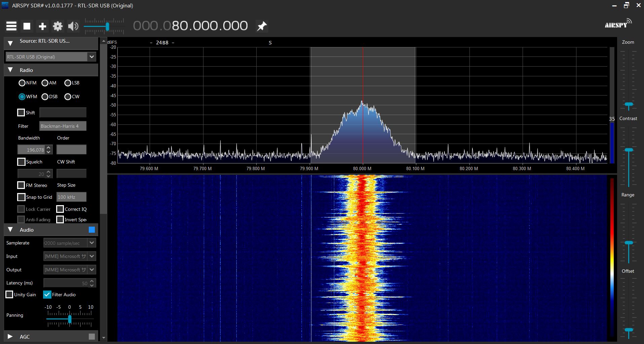Collapse the Source: RTL-SDR panel header
644x344 pixels.
point(10,43)
